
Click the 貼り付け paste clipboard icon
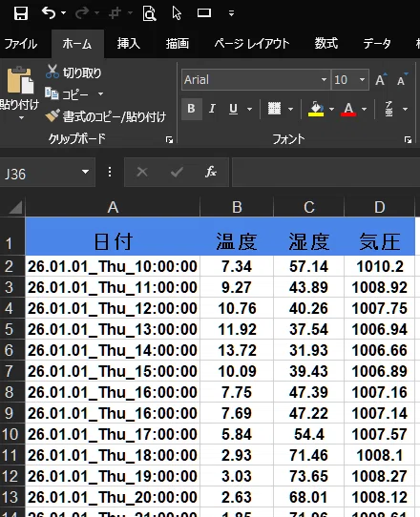coord(20,80)
